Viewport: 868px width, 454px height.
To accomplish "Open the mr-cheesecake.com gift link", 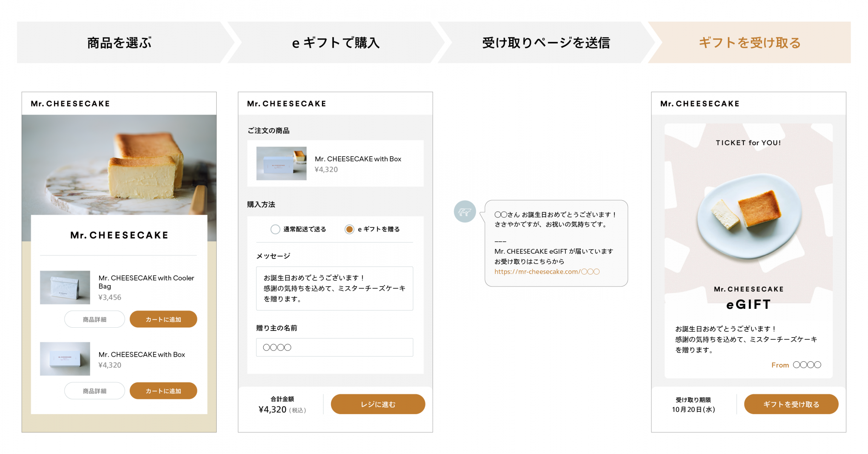I will point(547,271).
